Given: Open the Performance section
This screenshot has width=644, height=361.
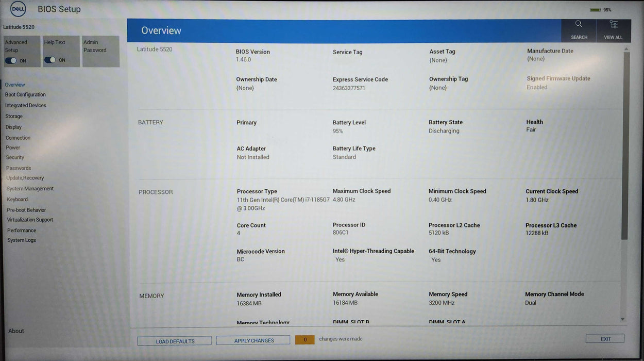Looking at the screenshot, I should pyautogui.click(x=21, y=230).
